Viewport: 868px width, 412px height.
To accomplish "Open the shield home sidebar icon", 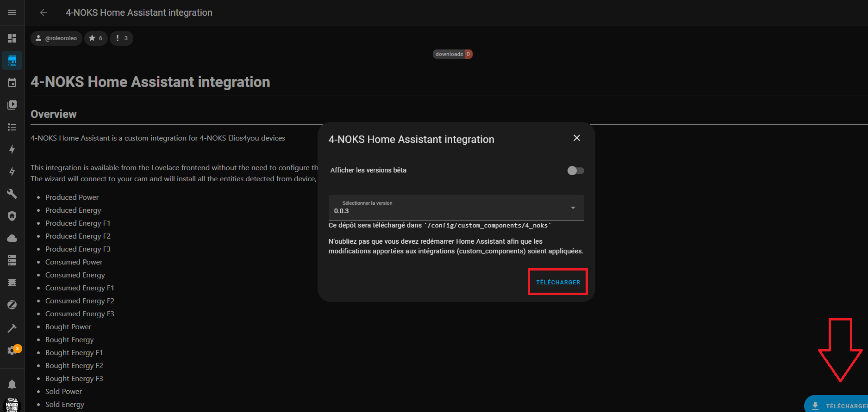I will click(x=12, y=216).
